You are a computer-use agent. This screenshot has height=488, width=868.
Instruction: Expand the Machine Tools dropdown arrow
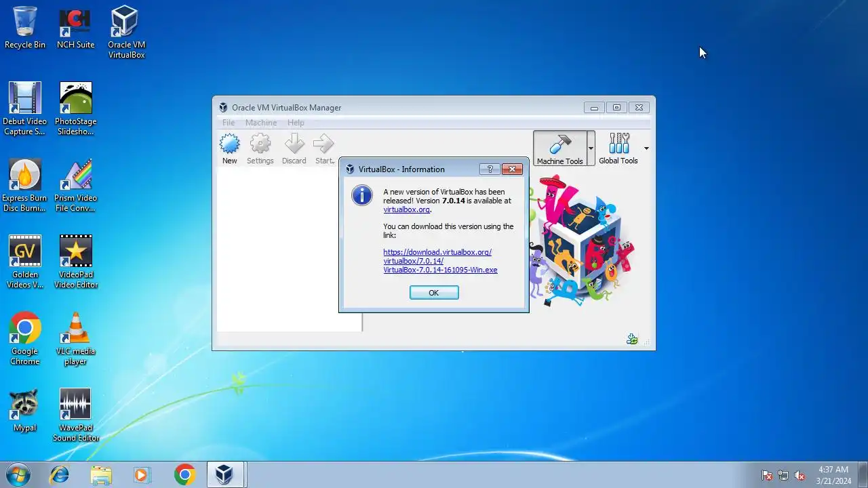[591, 148]
